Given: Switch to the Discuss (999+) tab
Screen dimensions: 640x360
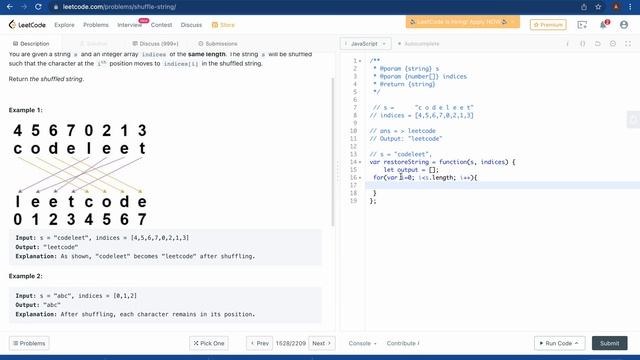Looking at the screenshot, I should 156,44.
